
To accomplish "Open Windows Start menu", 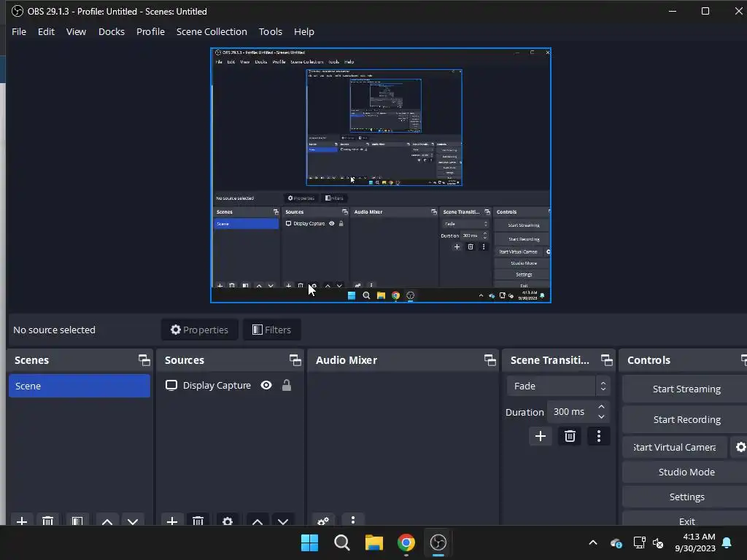I will tap(309, 542).
